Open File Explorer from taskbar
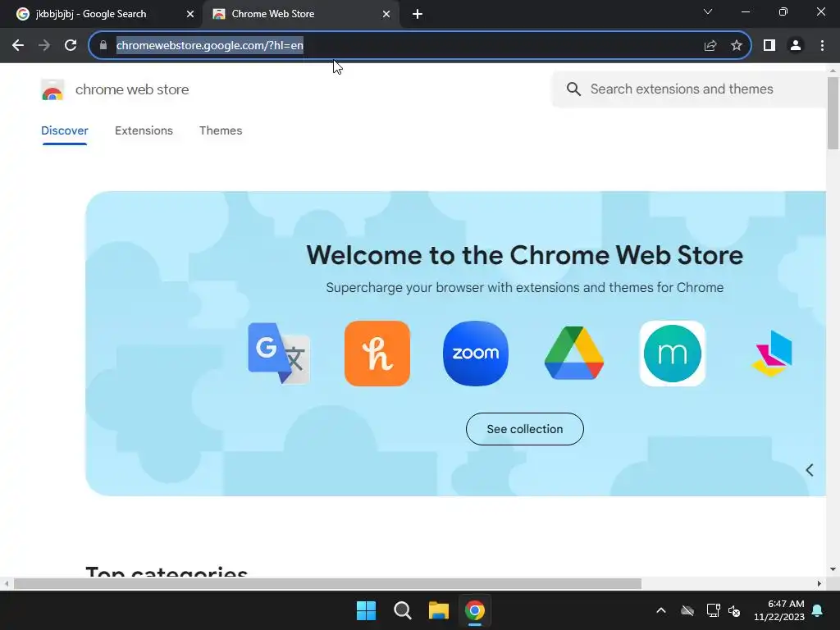The height and width of the screenshot is (630, 840). click(x=438, y=610)
